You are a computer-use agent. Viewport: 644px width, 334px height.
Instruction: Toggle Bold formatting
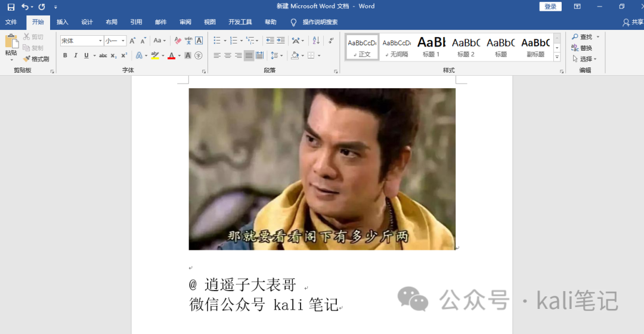65,55
